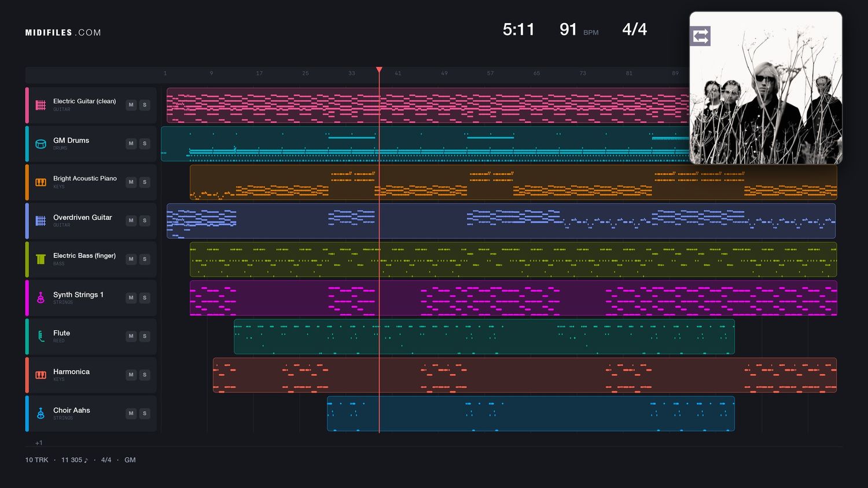Mute the Harmonica track

(131, 375)
